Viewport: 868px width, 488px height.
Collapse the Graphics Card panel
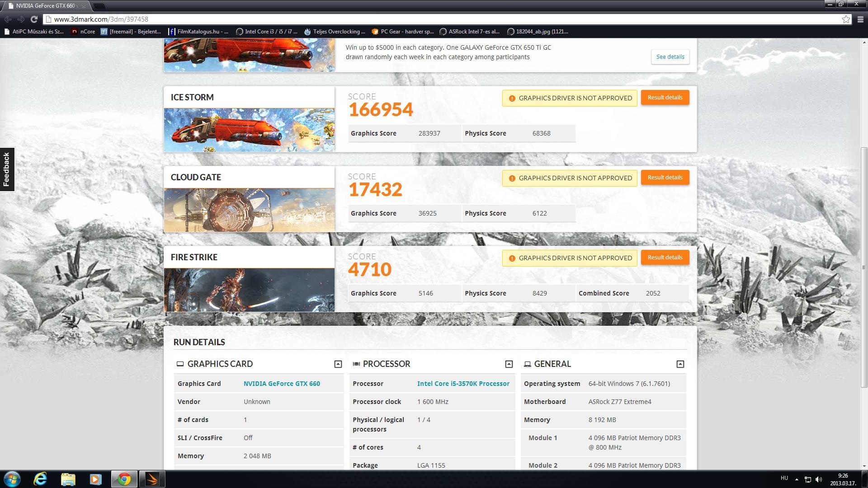[338, 364]
